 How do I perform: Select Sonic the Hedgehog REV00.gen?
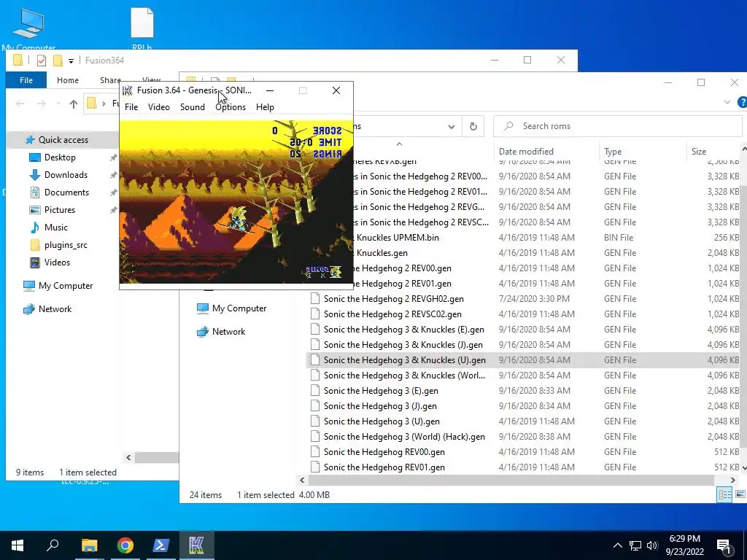click(384, 452)
